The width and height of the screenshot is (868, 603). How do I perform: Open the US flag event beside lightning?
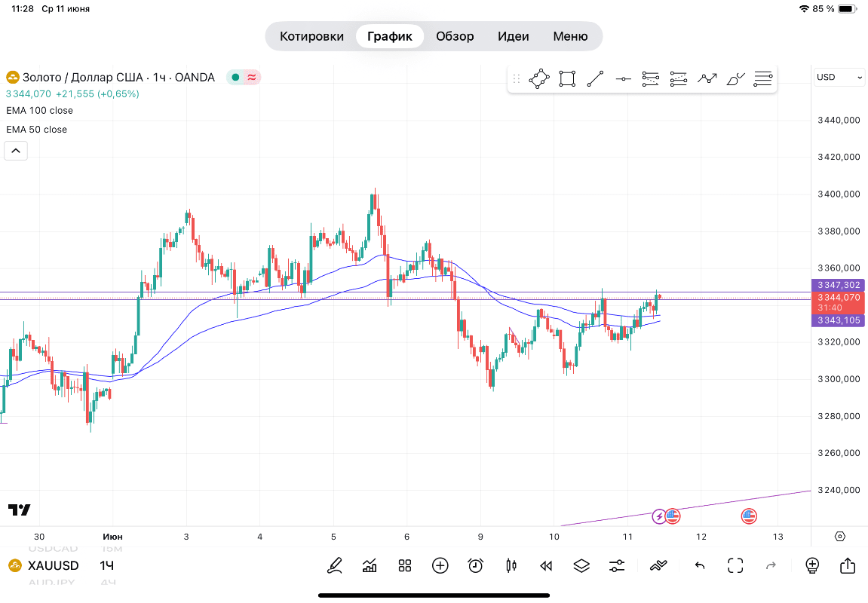click(x=673, y=517)
